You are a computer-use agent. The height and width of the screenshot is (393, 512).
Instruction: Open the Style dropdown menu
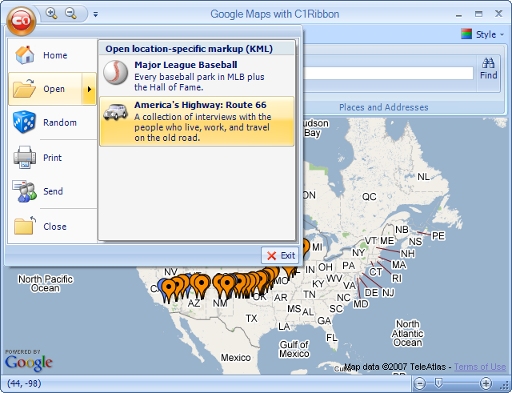pos(482,34)
